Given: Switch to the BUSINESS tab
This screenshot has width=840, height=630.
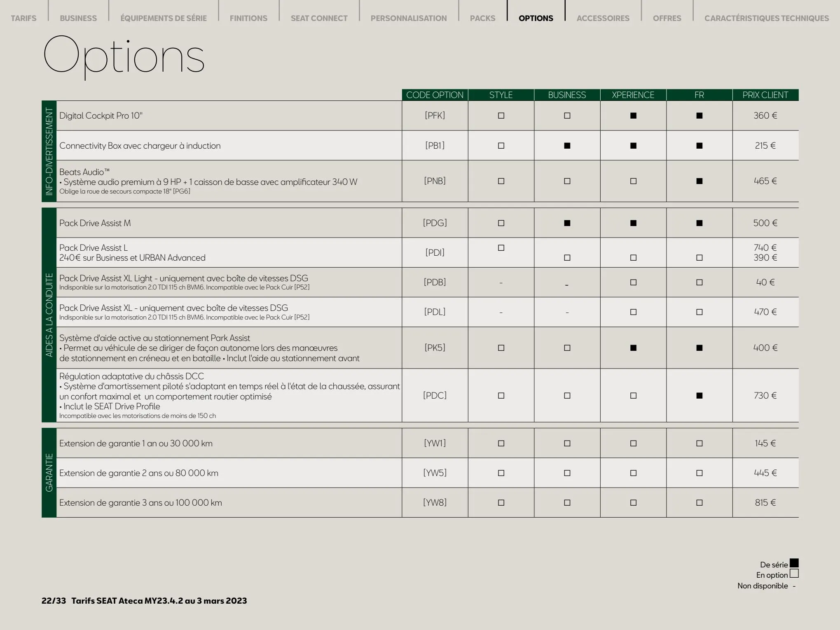Looking at the screenshot, I should (x=78, y=18).
